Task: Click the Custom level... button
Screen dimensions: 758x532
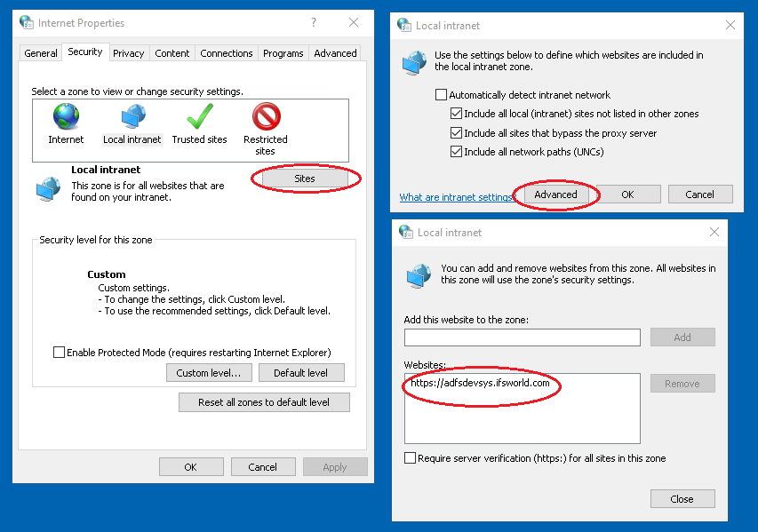Action: click(x=209, y=373)
